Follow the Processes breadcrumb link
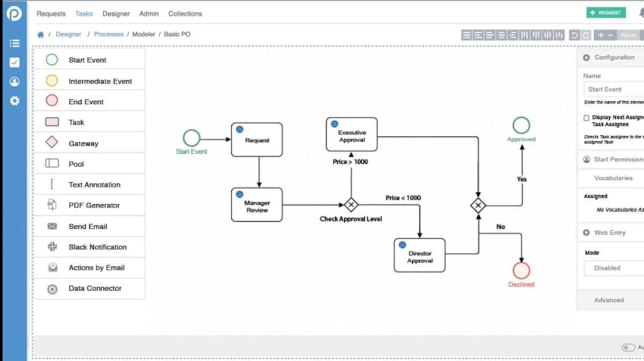The image size is (644, 361). pyautogui.click(x=108, y=34)
